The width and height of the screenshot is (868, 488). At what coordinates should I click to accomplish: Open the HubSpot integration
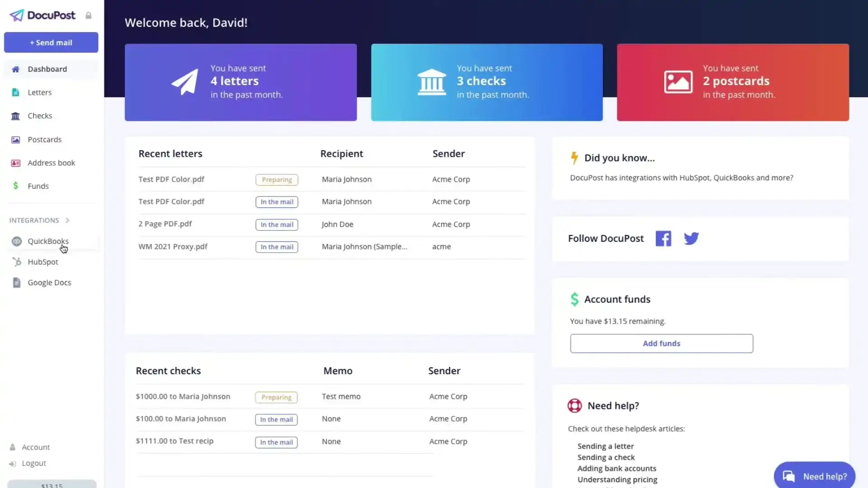(43, 262)
